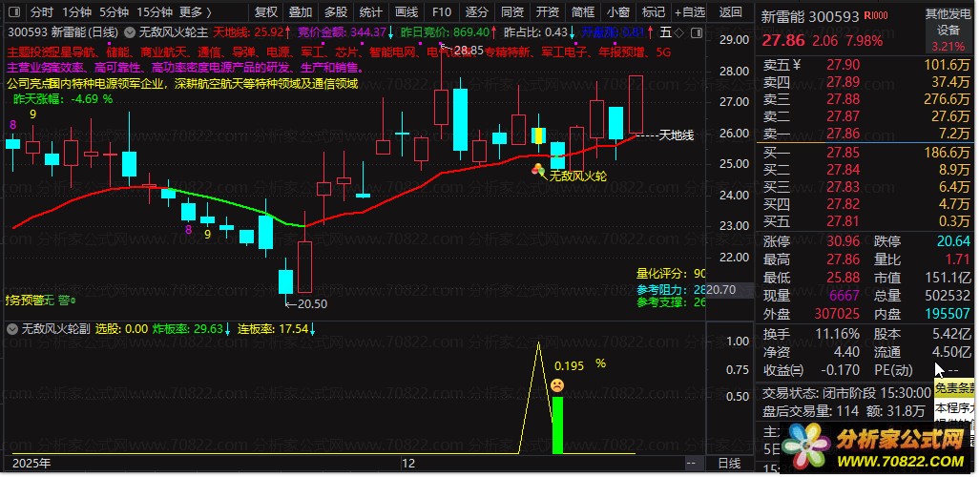Click the 28.85 high price marker
The height and width of the screenshot is (477, 980).
point(470,51)
